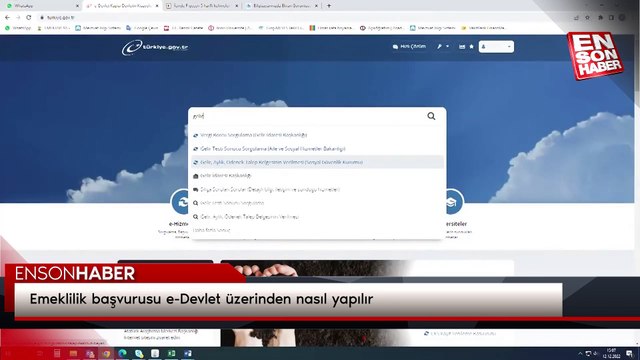Click the browser forward arrow

18,18
